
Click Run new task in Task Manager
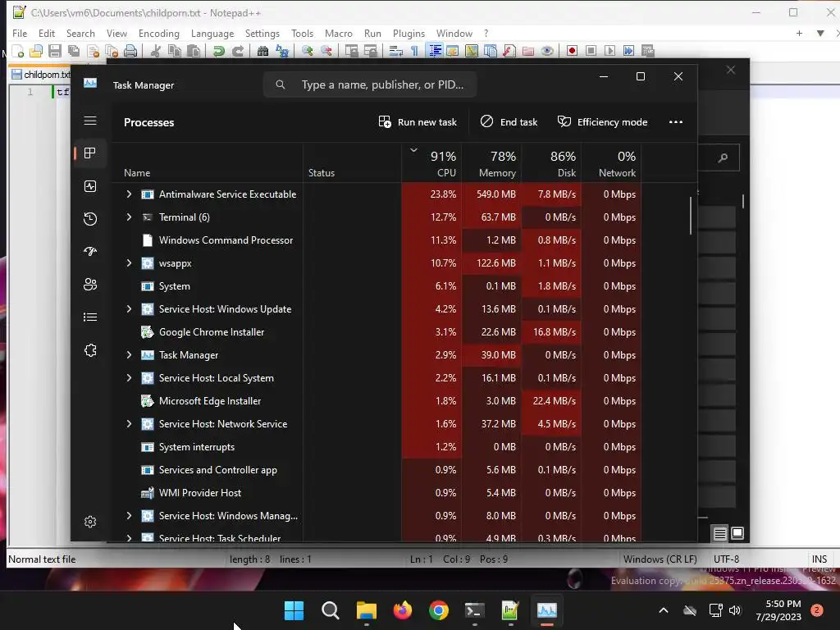click(x=418, y=122)
